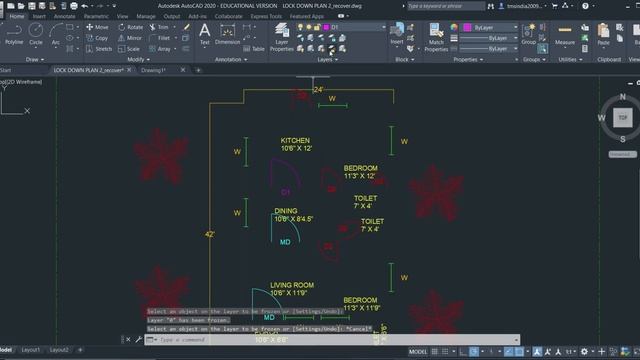Toggle ortho mode in status bar
The width and height of the screenshot is (640, 360).
(463, 351)
